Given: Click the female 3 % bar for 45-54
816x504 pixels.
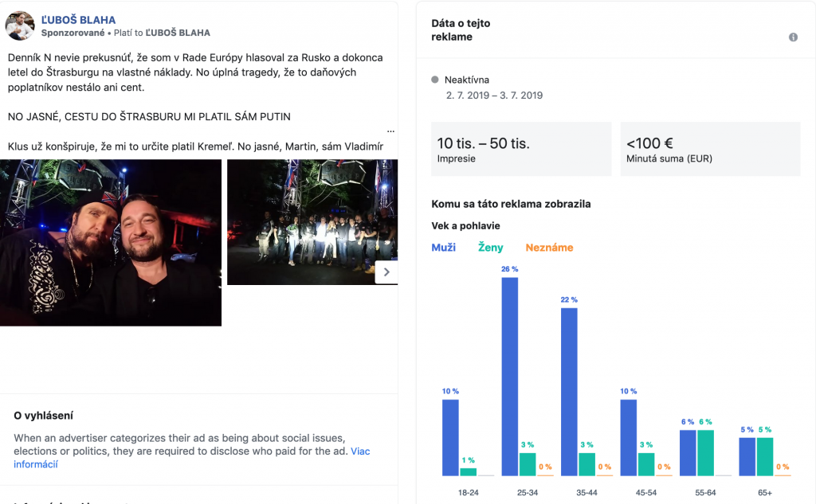Looking at the screenshot, I should tap(646, 464).
